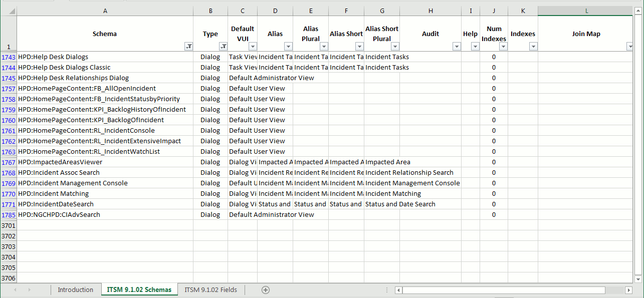Click cell HPD:Incident Assoc Search
This screenshot has width=644, height=298.
coord(105,173)
